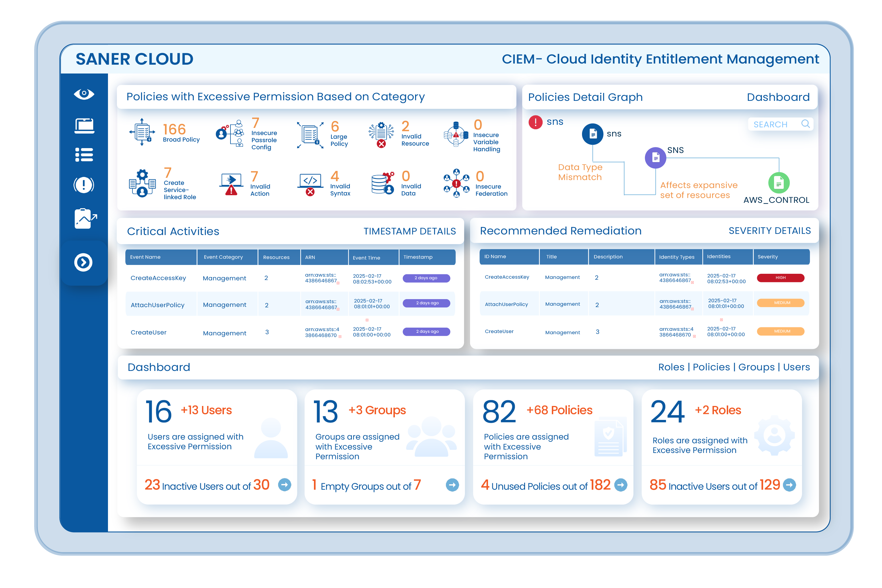Select the Insecure Federation category icon
Image resolution: width=882 pixels, height=588 pixels.
pyautogui.click(x=456, y=183)
